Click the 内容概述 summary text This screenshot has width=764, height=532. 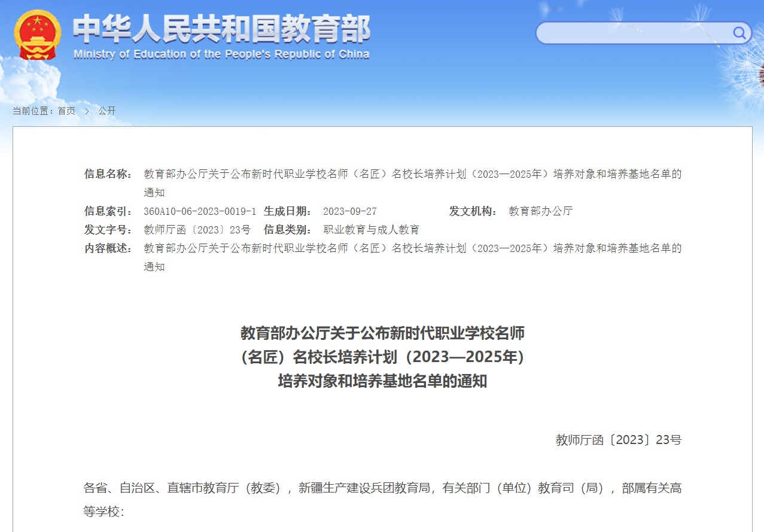pyautogui.click(x=413, y=257)
